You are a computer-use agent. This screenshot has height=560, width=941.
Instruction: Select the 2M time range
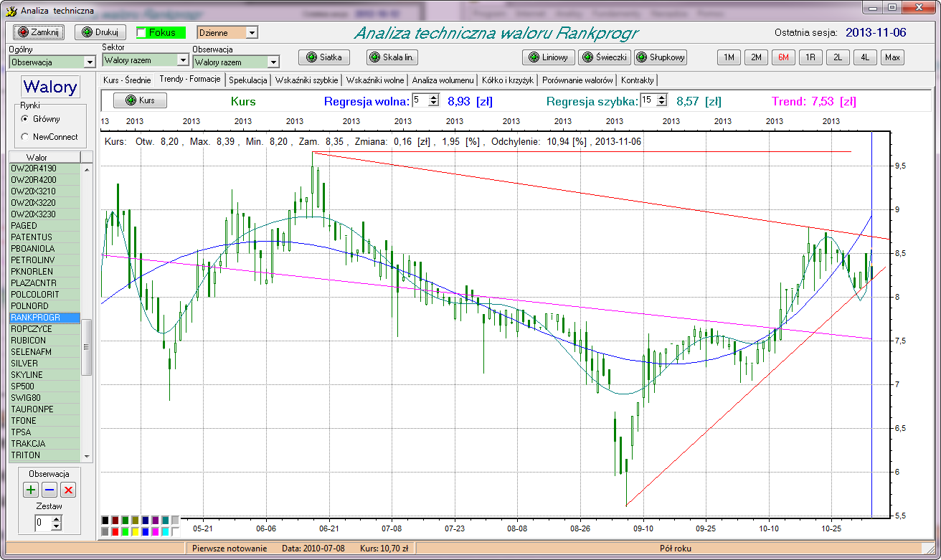[755, 57]
